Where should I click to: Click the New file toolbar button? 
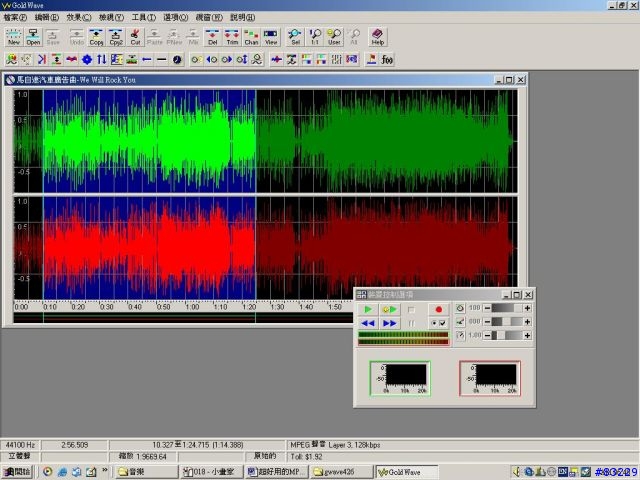coord(13,37)
